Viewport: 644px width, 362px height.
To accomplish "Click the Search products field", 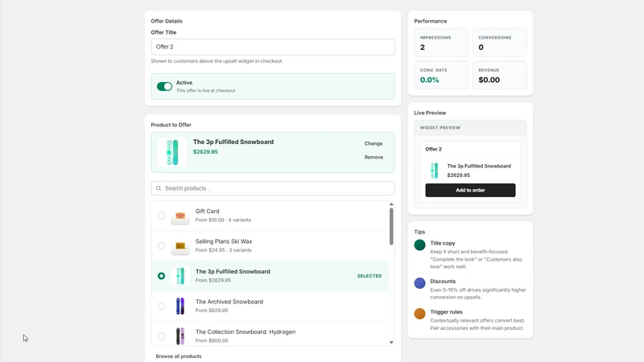I will tap(273, 188).
